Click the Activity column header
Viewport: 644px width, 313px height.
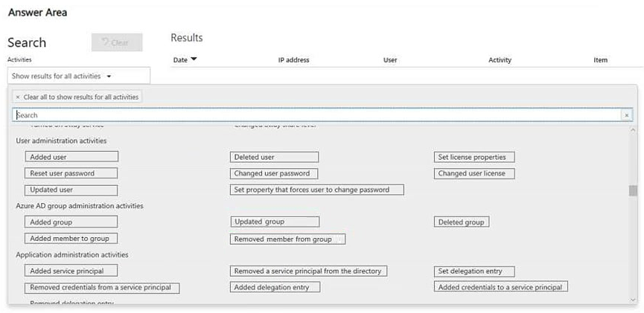(x=500, y=60)
